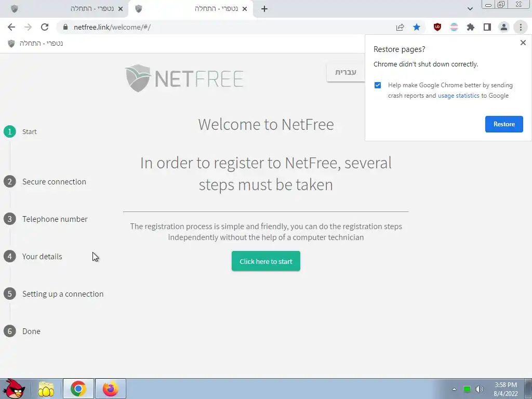Open the Angry Birds start button
Image resolution: width=532 pixels, height=399 pixels.
[13, 389]
